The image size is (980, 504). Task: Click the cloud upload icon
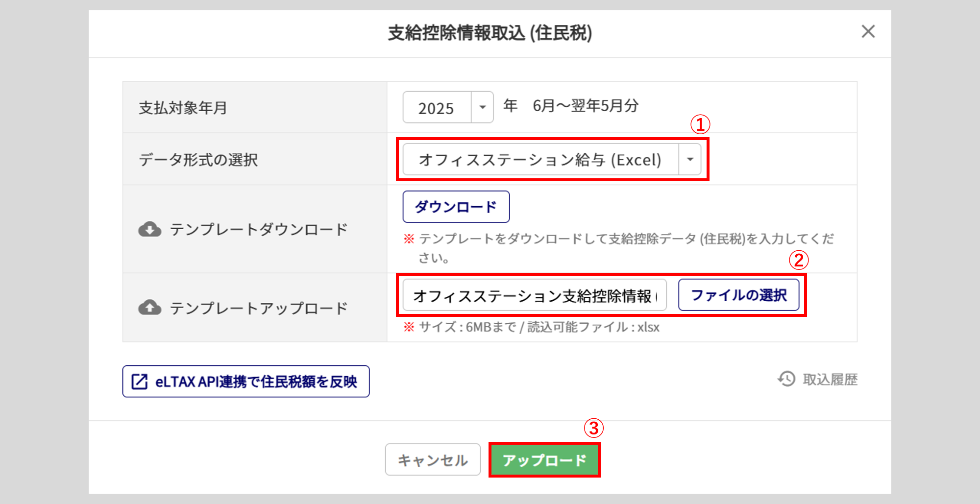pyautogui.click(x=149, y=308)
